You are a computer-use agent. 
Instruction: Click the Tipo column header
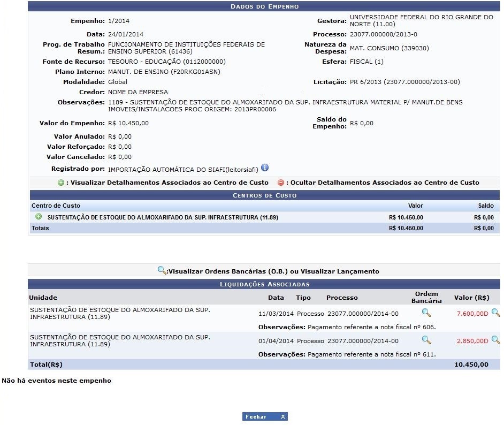[x=303, y=298]
